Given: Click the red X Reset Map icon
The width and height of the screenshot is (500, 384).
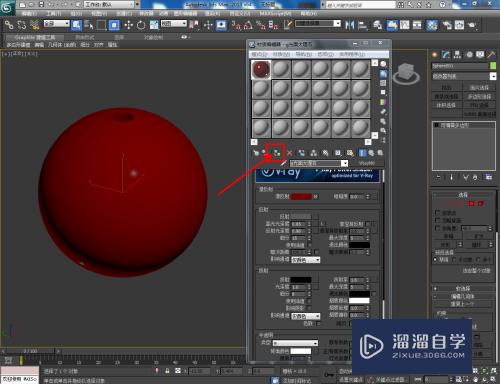Looking at the screenshot, I should click(289, 153).
